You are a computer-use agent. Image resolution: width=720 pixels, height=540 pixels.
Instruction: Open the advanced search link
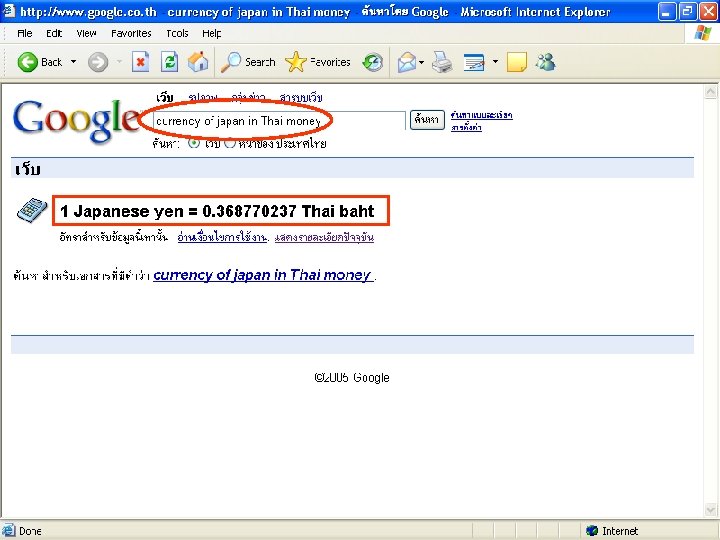(x=481, y=115)
